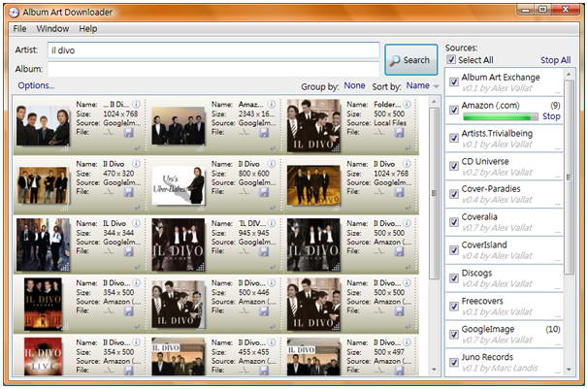Image resolution: width=588 pixels, height=389 pixels.
Task: Click the Album Art Downloader CD icon in title bar
Action: (x=14, y=13)
